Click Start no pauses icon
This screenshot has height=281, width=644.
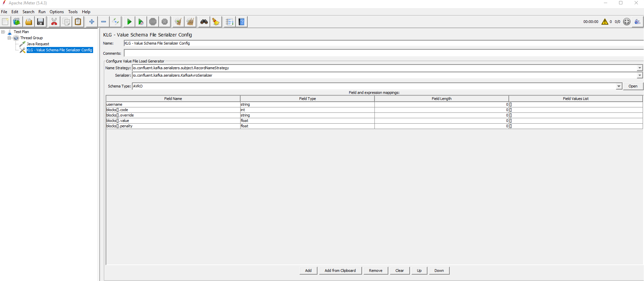(x=141, y=22)
